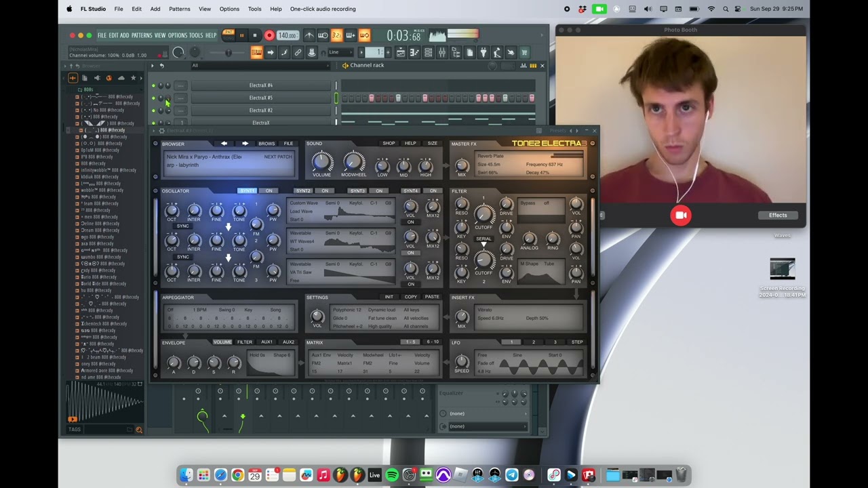Stop playback in FL Studio transport
The height and width of the screenshot is (488, 868).
(255, 35)
